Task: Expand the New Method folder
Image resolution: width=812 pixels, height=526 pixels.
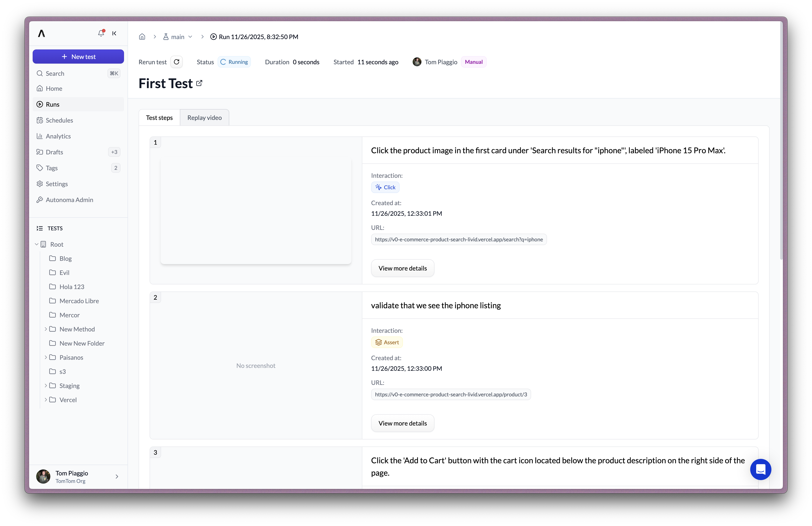Action: point(46,329)
